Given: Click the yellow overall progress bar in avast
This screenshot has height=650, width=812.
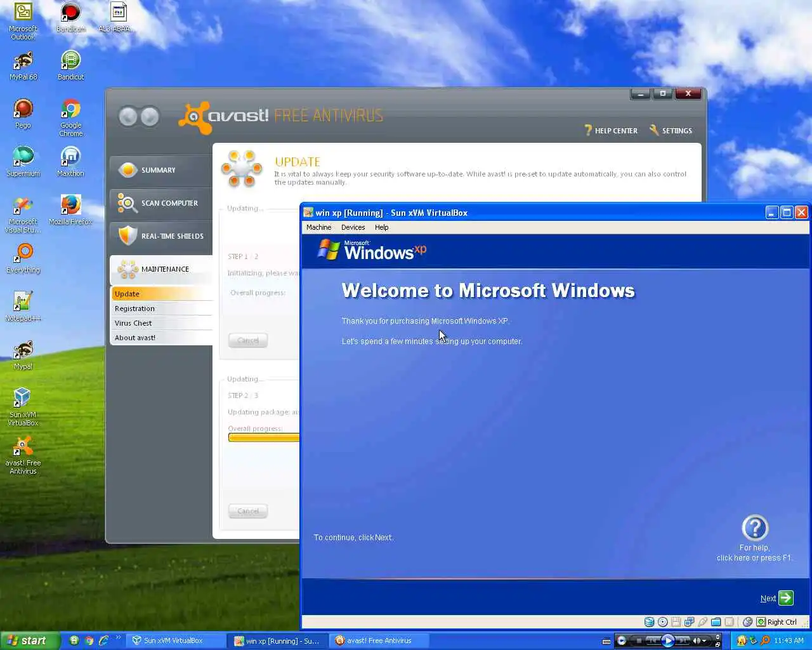Looking at the screenshot, I should [x=263, y=437].
